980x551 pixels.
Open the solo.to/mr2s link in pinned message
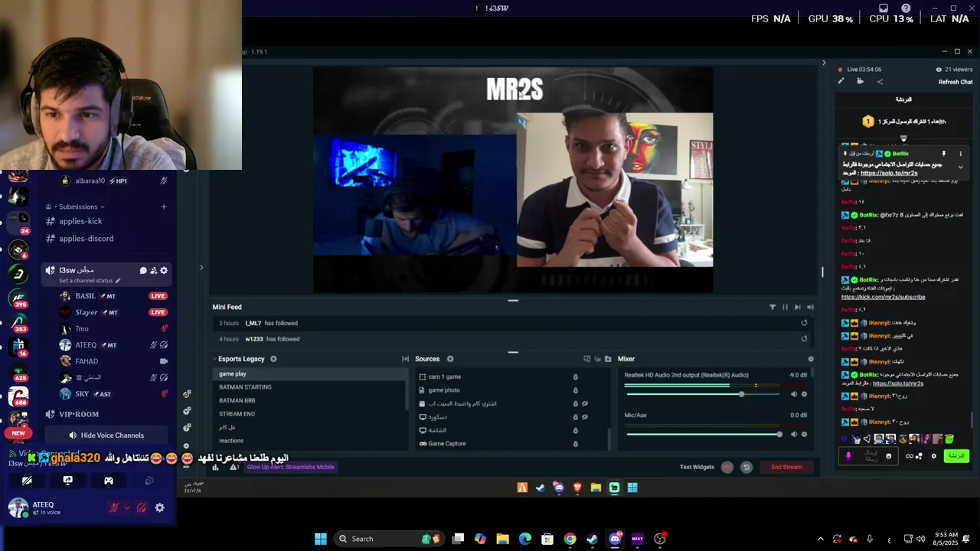[888, 174]
